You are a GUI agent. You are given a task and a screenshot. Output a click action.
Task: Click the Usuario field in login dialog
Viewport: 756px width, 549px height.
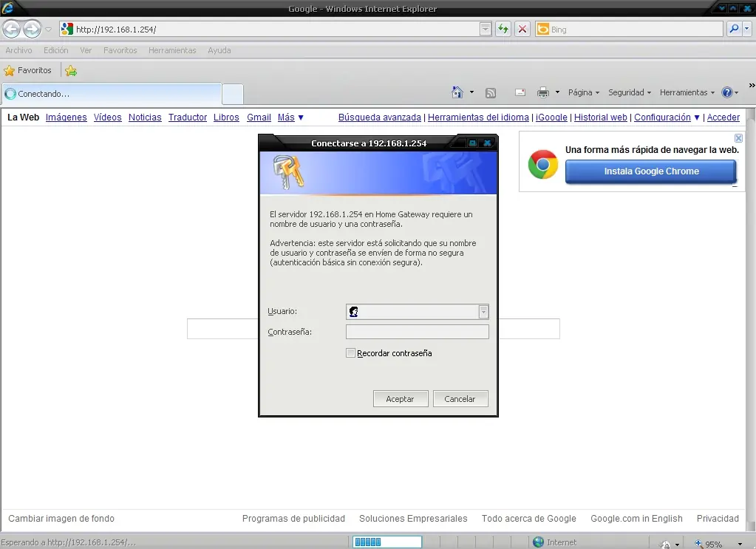pos(418,311)
